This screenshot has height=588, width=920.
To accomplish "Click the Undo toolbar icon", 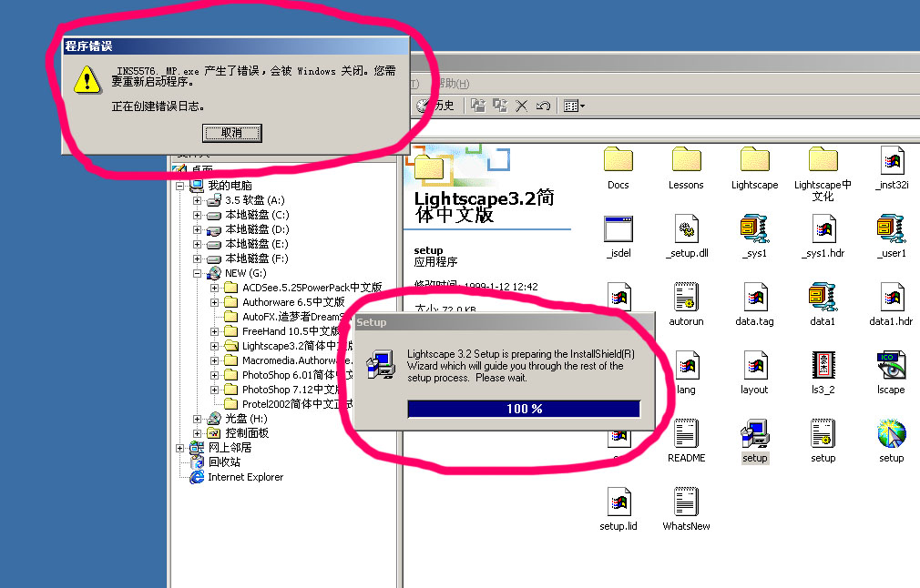I will (543, 106).
